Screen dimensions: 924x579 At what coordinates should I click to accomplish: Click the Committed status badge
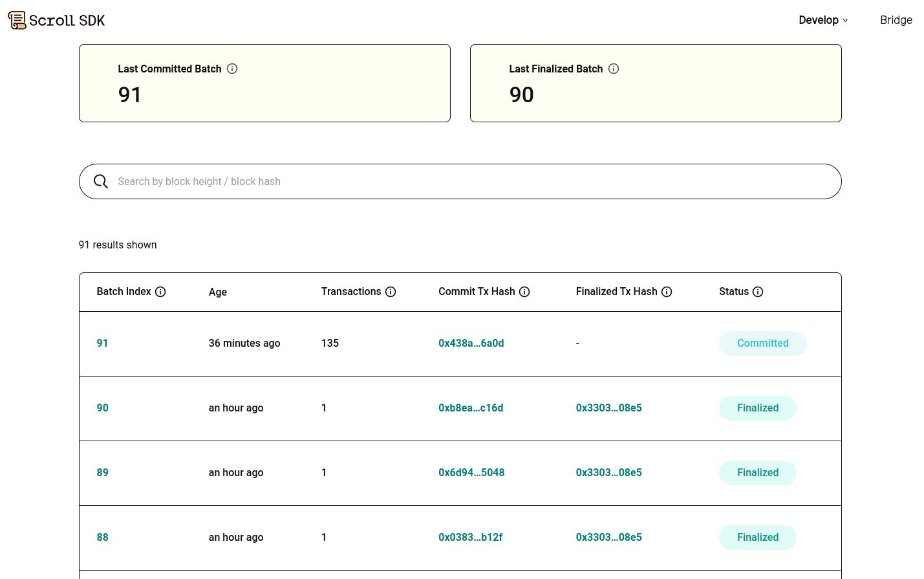763,344
